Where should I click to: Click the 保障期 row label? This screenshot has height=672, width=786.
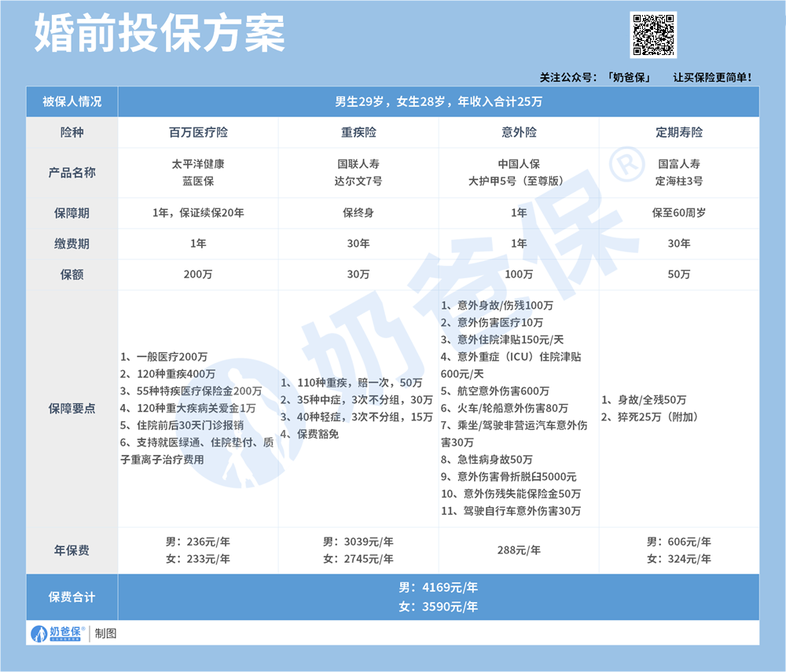[72, 213]
